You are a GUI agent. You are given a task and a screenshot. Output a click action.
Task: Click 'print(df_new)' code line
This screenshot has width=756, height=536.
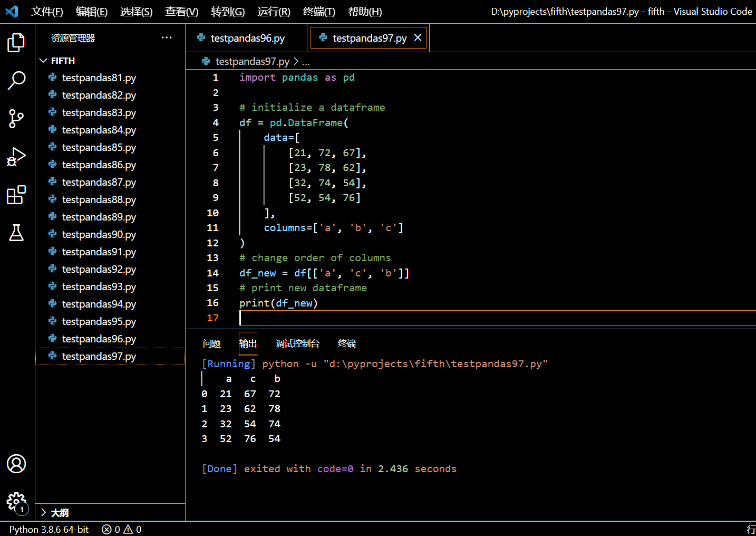(278, 303)
